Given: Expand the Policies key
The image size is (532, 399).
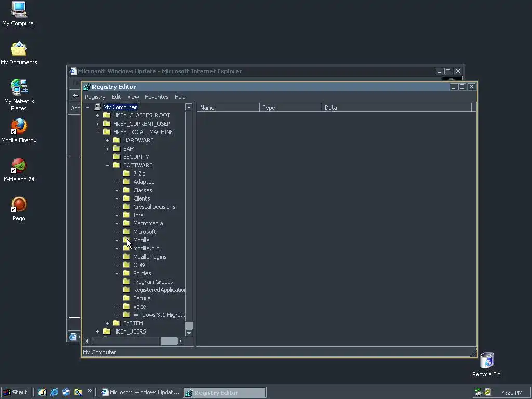Looking at the screenshot, I should [x=117, y=273].
